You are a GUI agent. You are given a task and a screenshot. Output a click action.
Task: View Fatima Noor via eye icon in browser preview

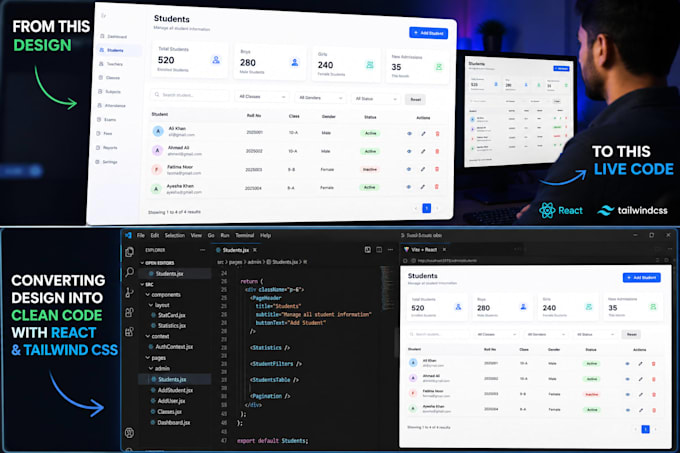pyautogui.click(x=628, y=394)
